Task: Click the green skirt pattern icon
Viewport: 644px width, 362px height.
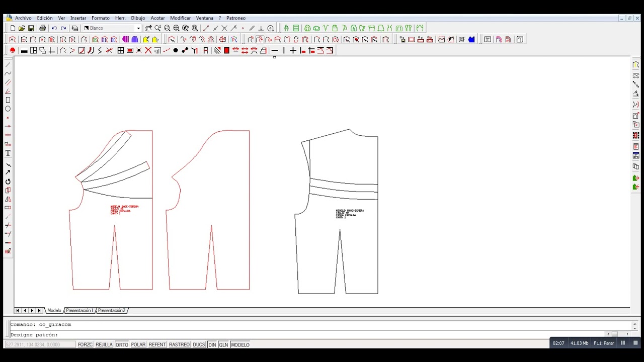Action: tap(381, 28)
